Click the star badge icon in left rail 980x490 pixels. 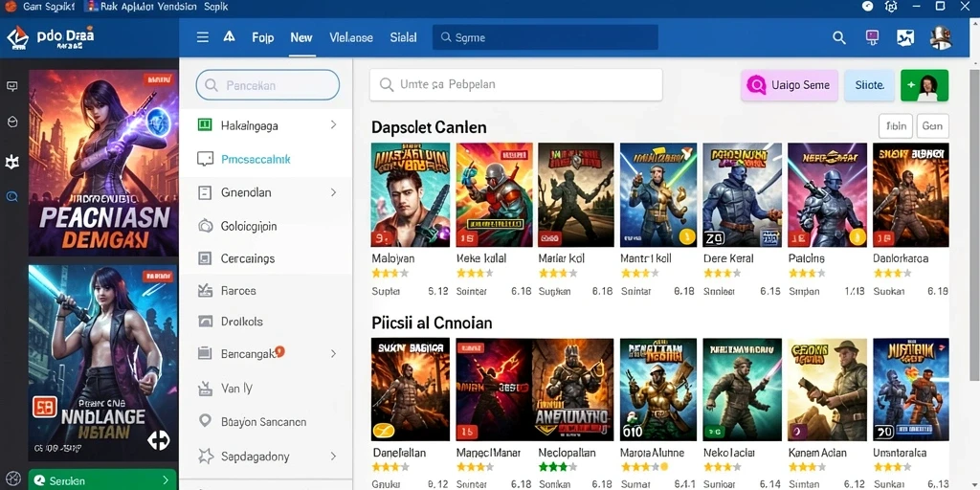point(11,163)
